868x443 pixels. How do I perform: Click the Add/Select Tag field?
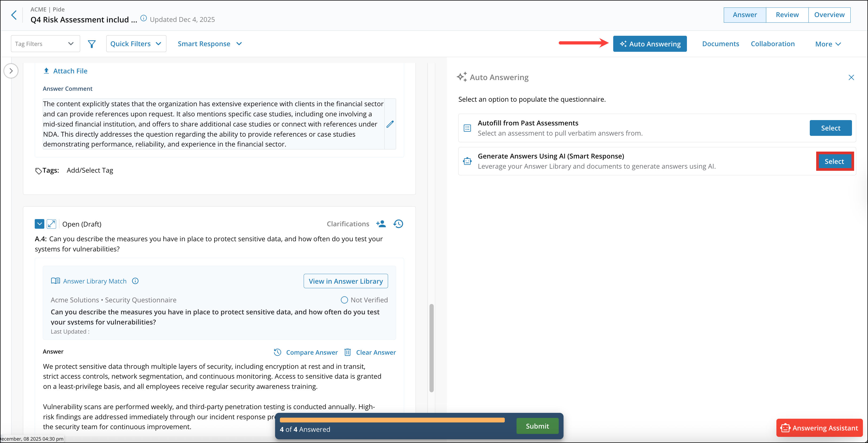pyautogui.click(x=90, y=170)
